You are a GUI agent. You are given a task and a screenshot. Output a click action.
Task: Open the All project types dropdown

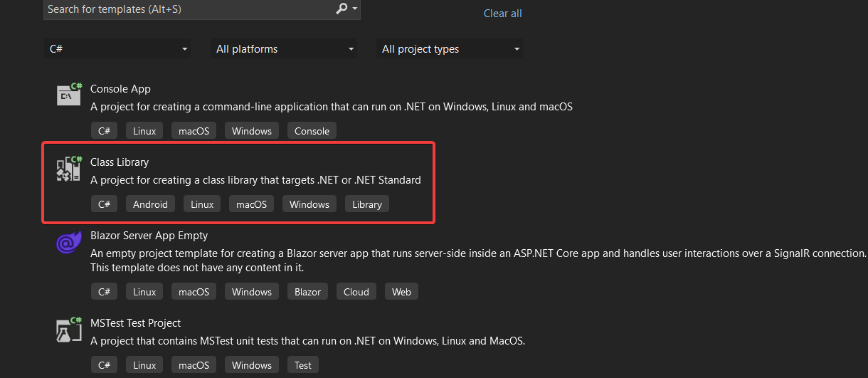point(451,49)
